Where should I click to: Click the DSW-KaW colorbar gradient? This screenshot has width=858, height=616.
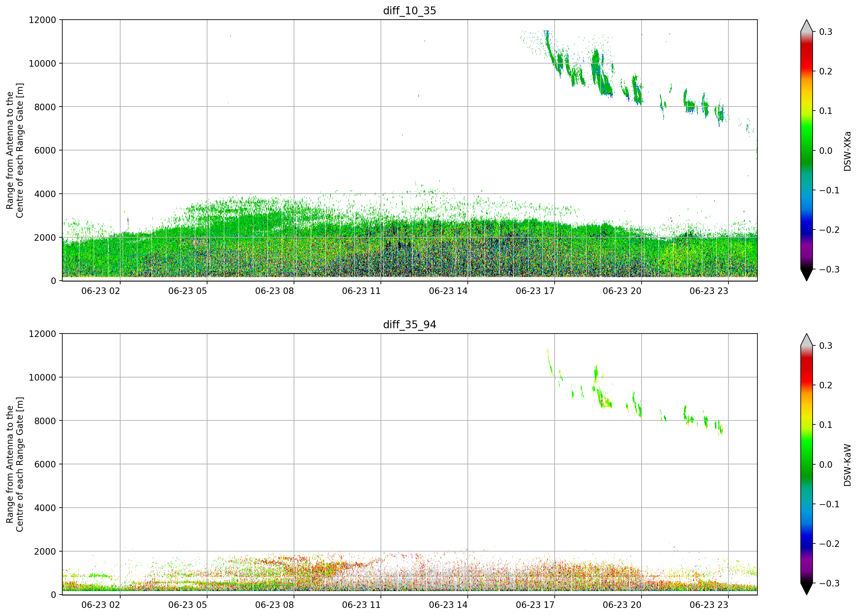pyautogui.click(x=807, y=464)
